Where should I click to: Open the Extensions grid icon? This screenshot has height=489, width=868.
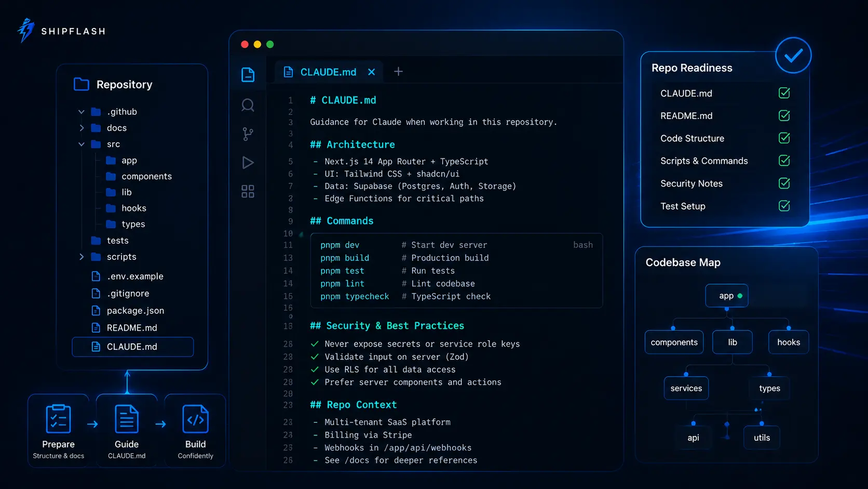248,191
